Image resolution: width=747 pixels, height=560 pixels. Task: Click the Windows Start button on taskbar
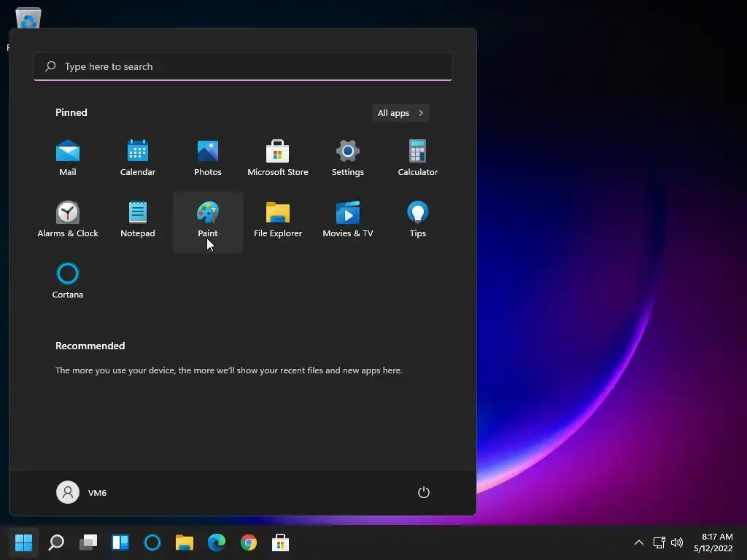[x=23, y=542]
